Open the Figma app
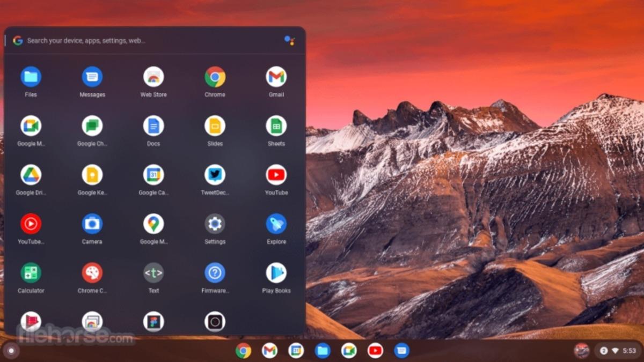Viewport: 644px width, 362px height. pyautogui.click(x=153, y=321)
